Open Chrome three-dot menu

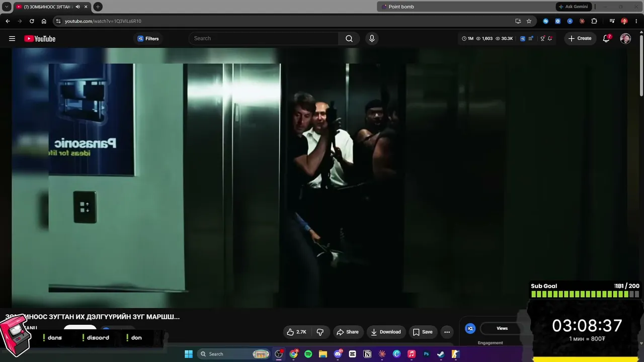coord(635,21)
